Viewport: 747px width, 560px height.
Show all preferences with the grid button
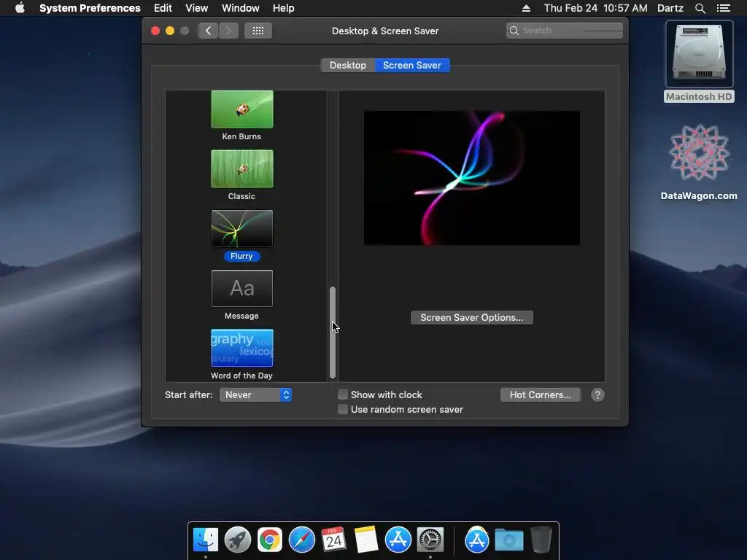[258, 31]
